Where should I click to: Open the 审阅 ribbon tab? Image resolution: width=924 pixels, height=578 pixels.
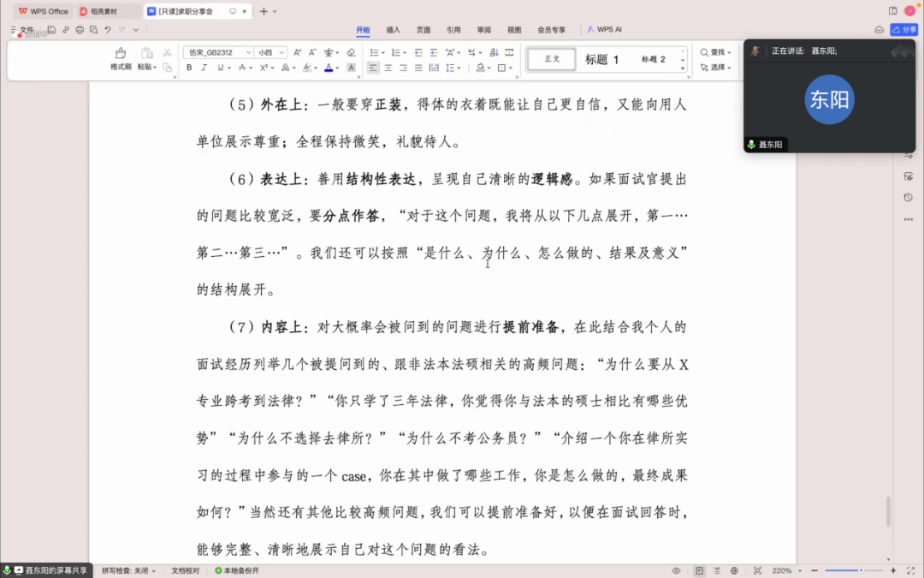click(483, 30)
